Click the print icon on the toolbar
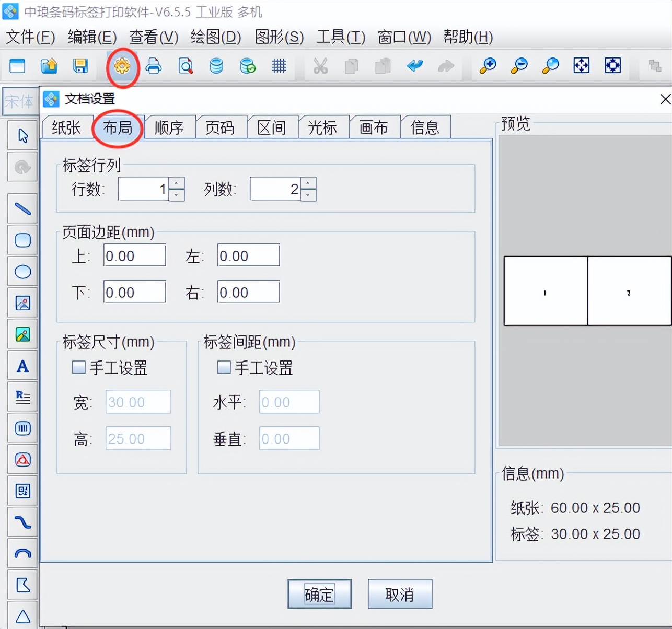672x629 pixels. 153,66
